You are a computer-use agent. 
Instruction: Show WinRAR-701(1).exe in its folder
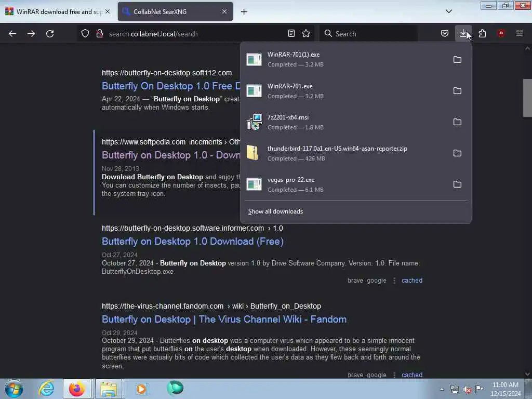click(457, 60)
